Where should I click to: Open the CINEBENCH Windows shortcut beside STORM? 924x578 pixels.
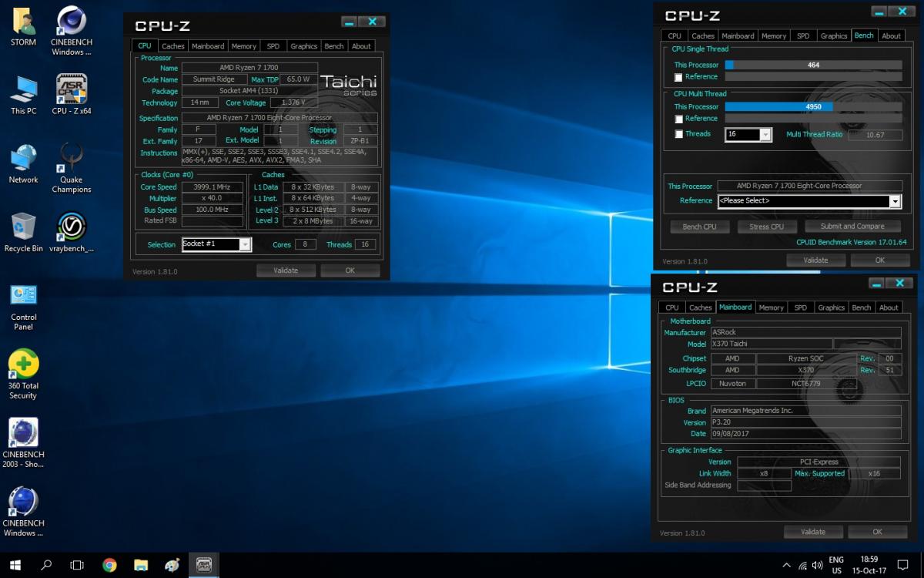click(72, 31)
